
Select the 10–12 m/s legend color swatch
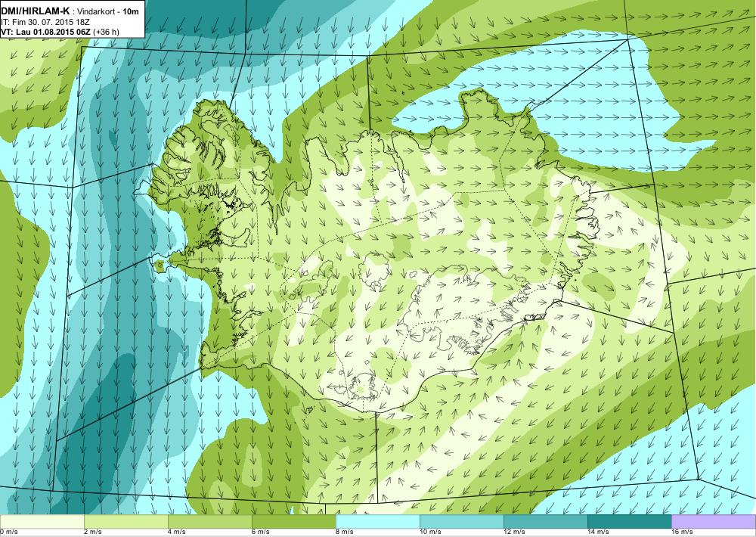462,522
